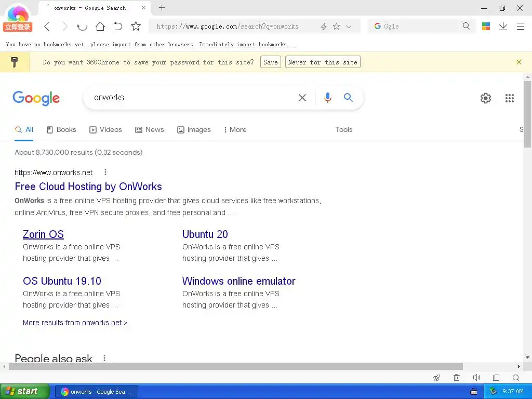Click the window split status icon
The height and width of the screenshot is (399, 532).
pyautogui.click(x=496, y=377)
